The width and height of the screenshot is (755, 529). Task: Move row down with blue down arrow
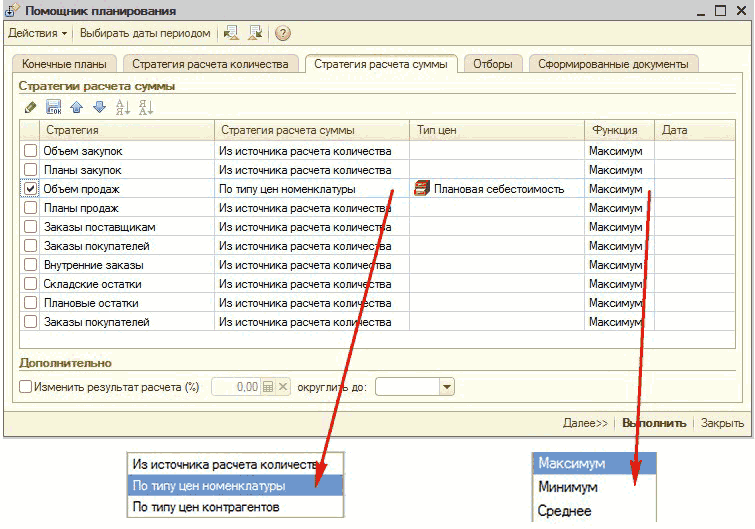99,107
